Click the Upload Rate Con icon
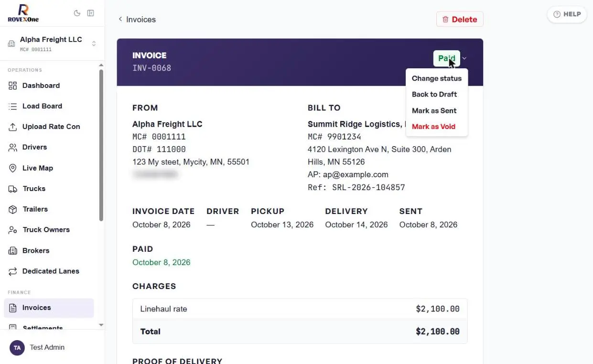 click(13, 127)
